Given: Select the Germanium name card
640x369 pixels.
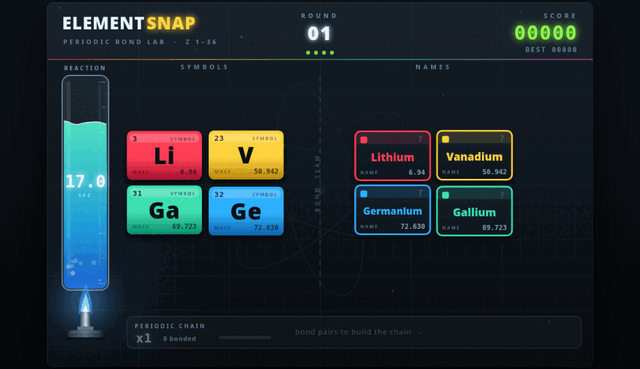Looking at the screenshot, I should coord(393,210).
